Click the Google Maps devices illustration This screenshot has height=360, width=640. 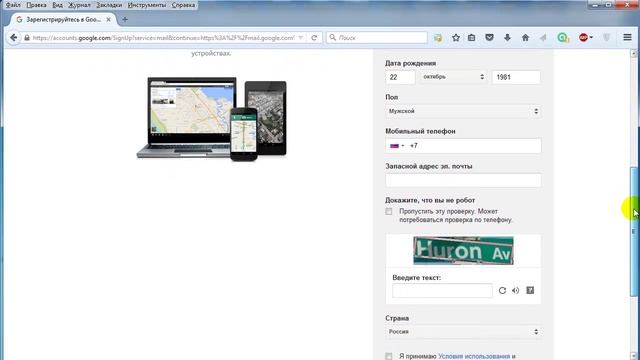(211, 119)
